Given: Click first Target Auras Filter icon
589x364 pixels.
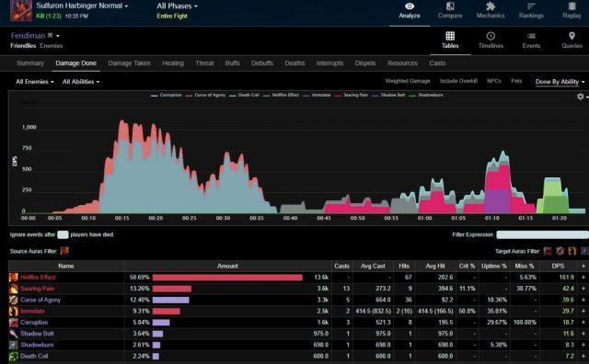Looking at the screenshot, I should click(x=548, y=251).
